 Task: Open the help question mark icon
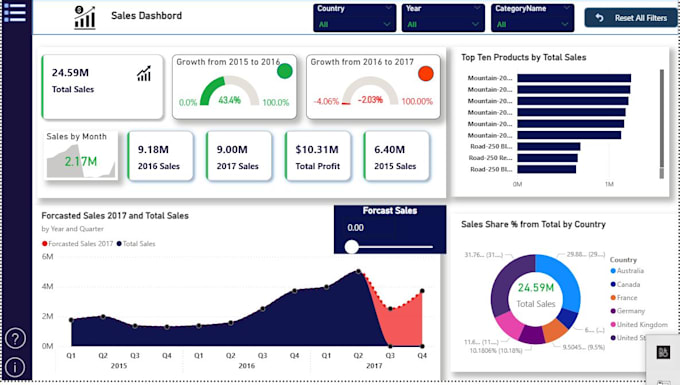point(15,338)
